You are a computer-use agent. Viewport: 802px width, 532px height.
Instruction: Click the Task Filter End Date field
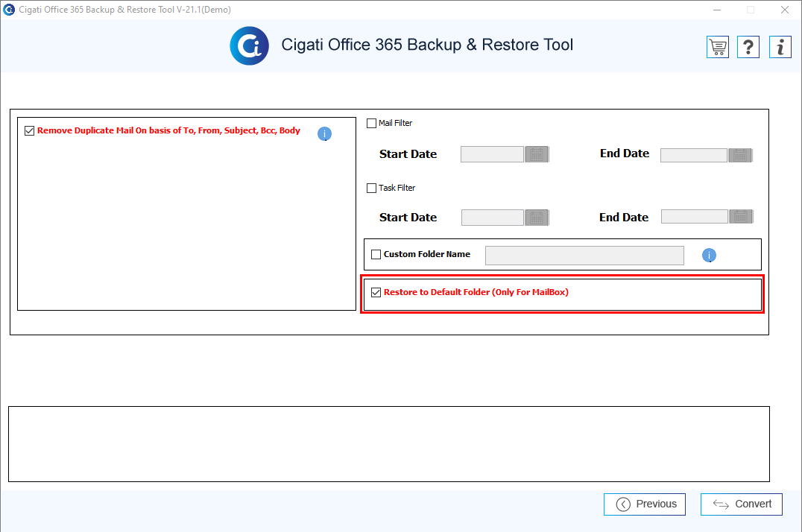click(x=695, y=217)
